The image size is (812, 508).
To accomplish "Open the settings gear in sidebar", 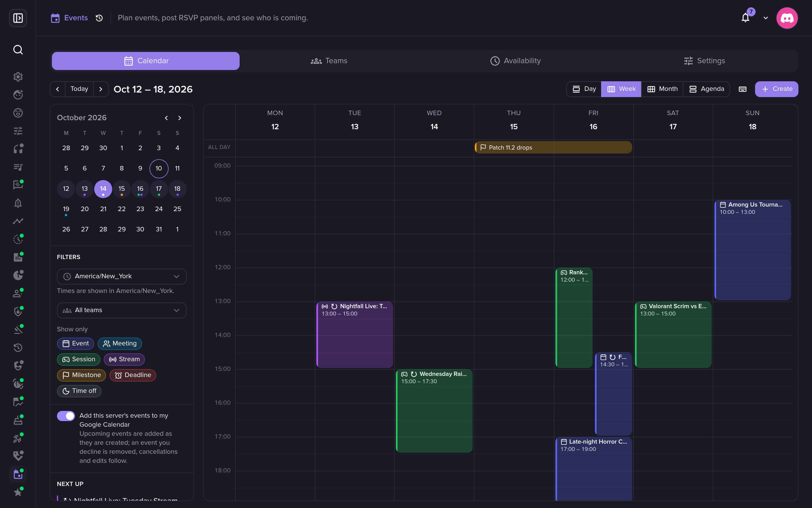I will [x=18, y=76].
